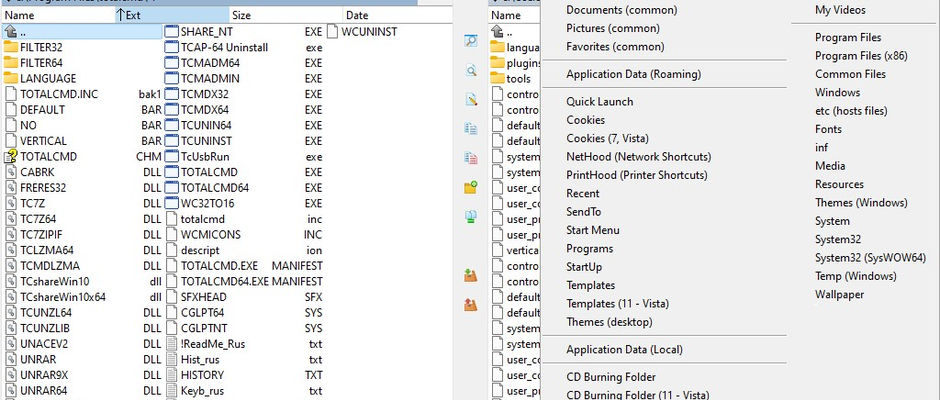
Task: Click the Copy files icon in vertical toolbar
Action: (x=471, y=128)
